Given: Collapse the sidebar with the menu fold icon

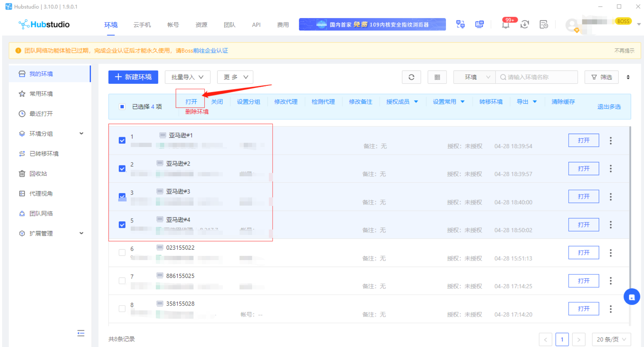Looking at the screenshot, I should coord(81,333).
